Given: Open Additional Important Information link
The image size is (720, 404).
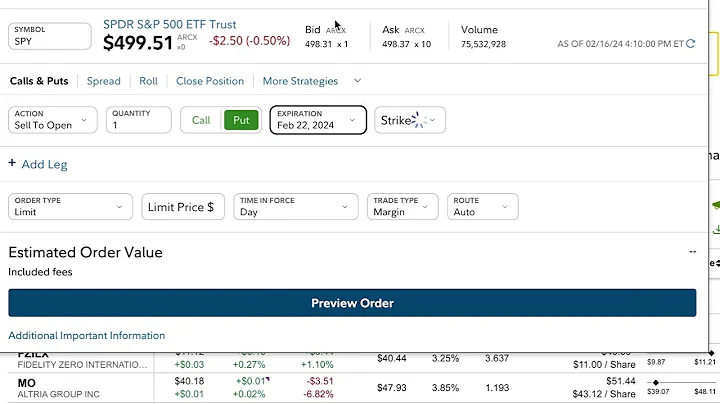Looking at the screenshot, I should coord(87,336).
